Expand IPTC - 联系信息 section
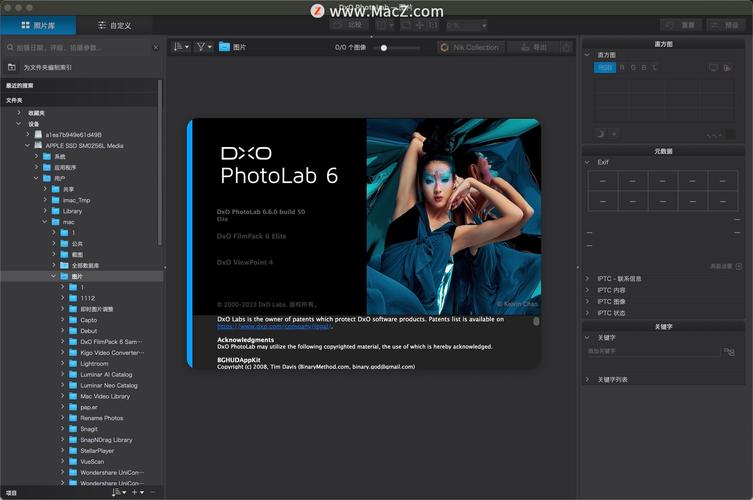The height and width of the screenshot is (500, 753). coord(587,279)
